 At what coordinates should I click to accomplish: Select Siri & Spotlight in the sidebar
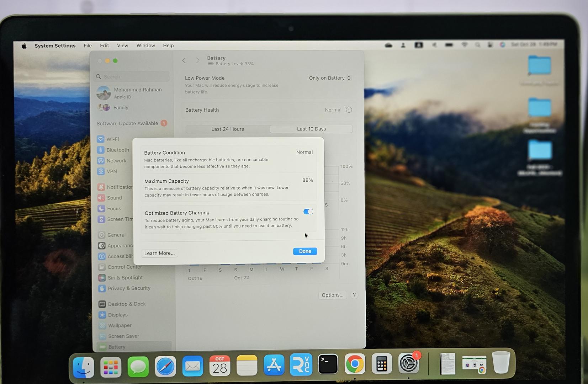click(x=121, y=277)
